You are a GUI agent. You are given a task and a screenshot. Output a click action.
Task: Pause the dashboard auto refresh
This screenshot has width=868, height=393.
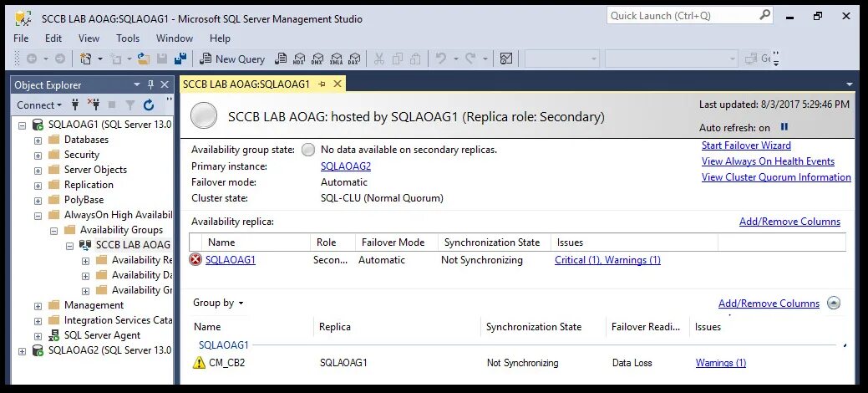coord(784,128)
